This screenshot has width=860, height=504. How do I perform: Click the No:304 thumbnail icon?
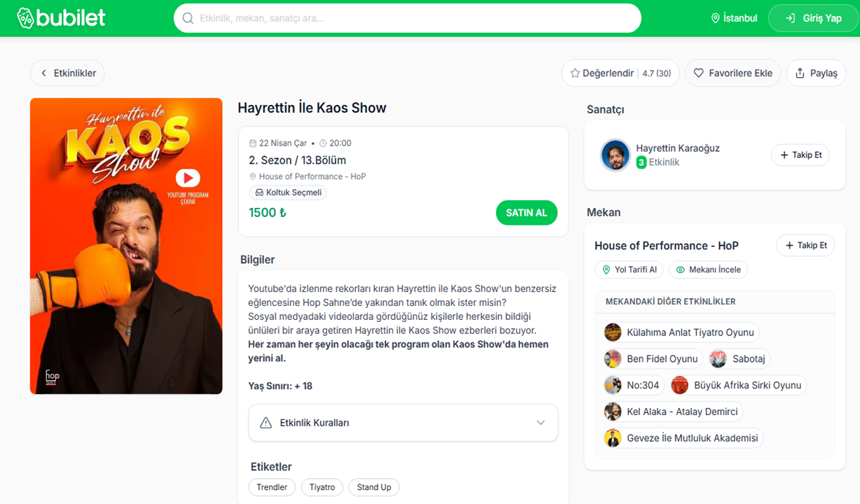613,385
